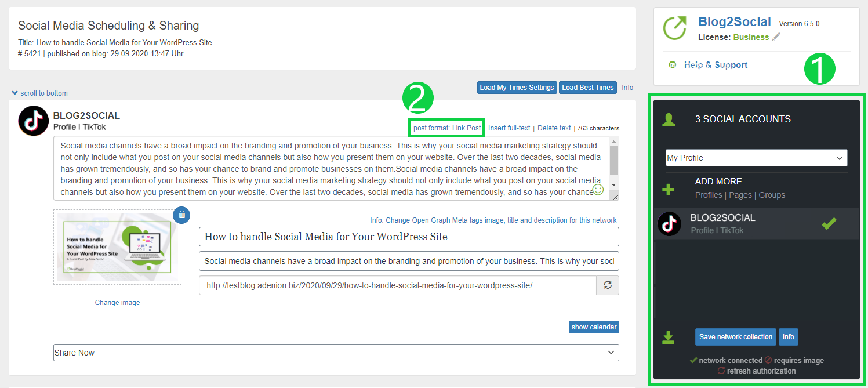
Task: Click the post title input field
Action: [x=409, y=237]
